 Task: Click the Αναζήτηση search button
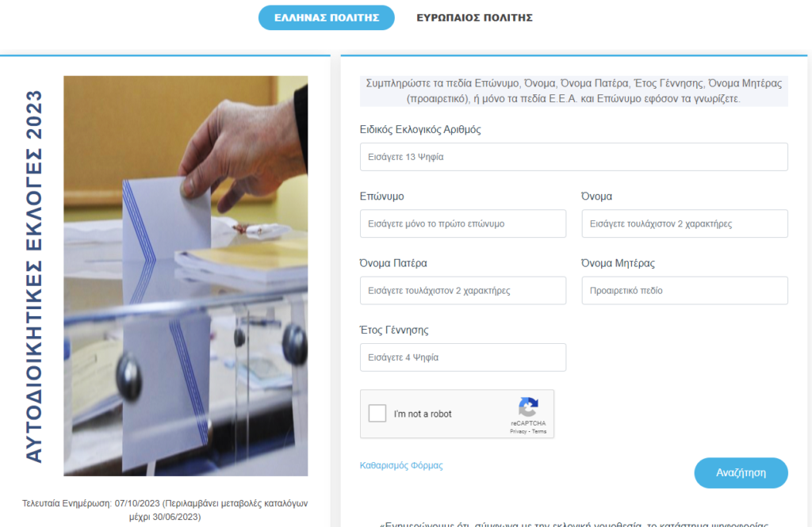pyautogui.click(x=741, y=472)
